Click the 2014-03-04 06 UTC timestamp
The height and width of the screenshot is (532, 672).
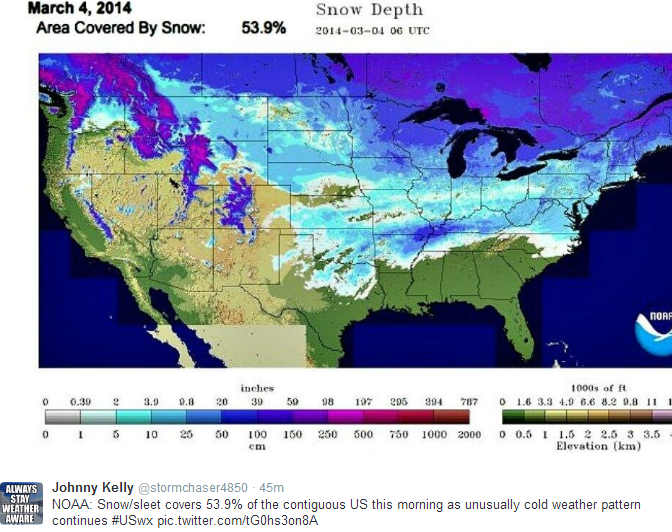pos(372,31)
